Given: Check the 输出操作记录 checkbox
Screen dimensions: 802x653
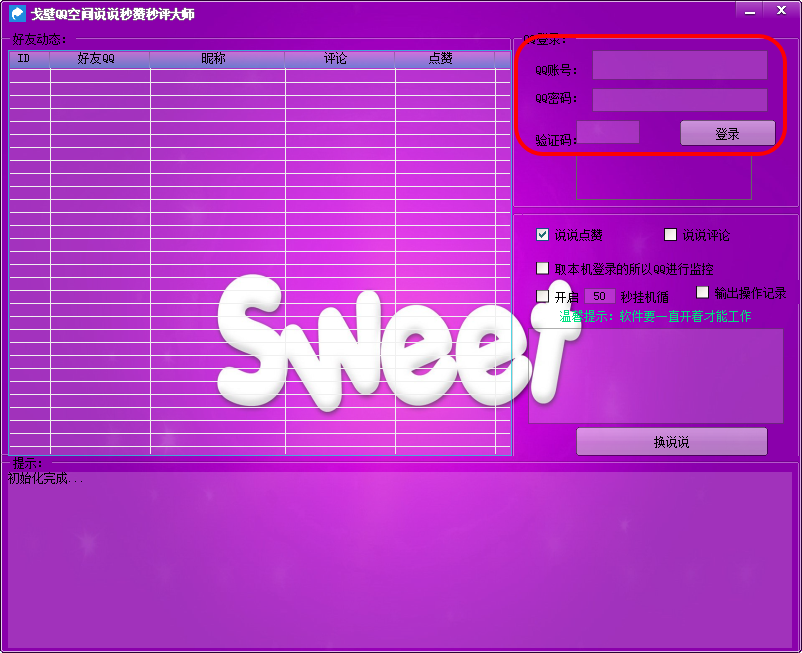Looking at the screenshot, I should coord(702,292).
